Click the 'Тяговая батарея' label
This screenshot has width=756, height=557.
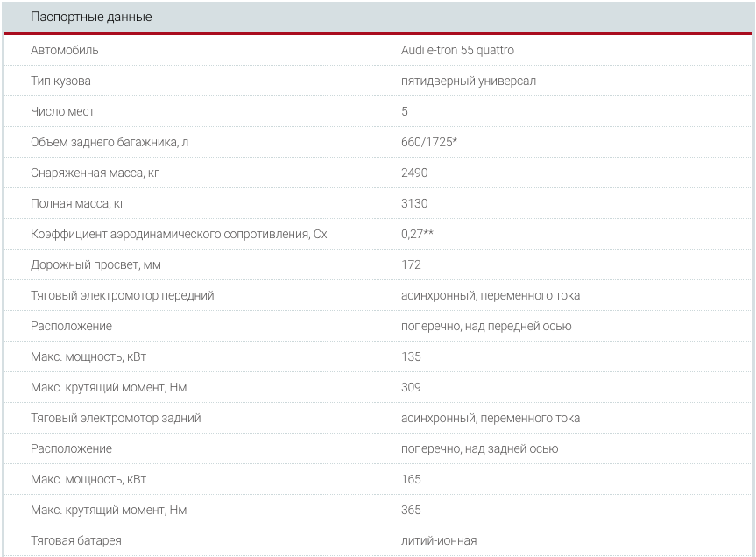[76, 540]
